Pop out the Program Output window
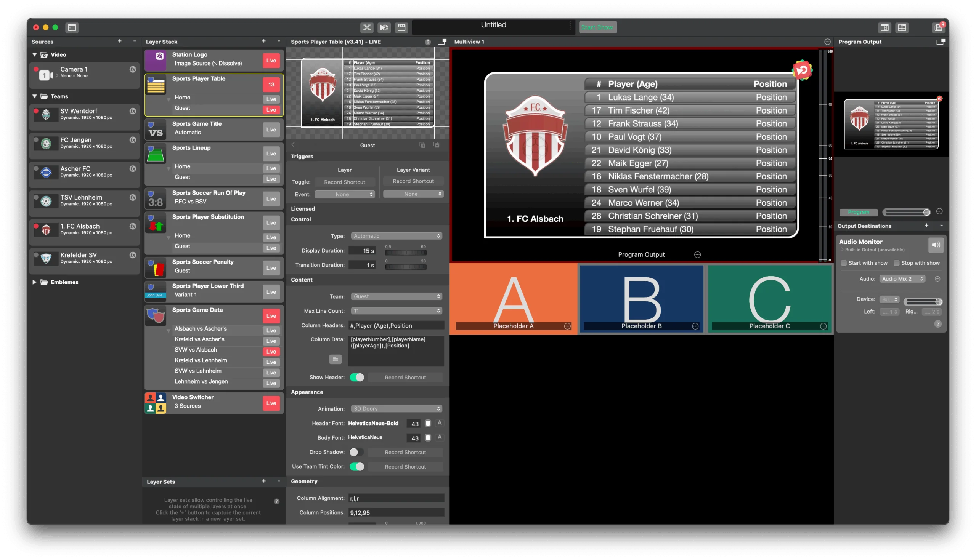This screenshot has width=976, height=560. click(x=940, y=42)
